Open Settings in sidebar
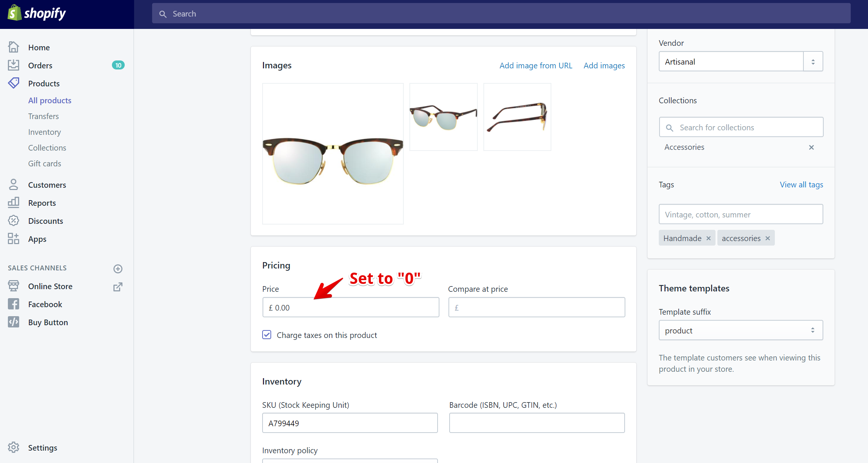Screen dimensions: 868x463 pos(42,448)
